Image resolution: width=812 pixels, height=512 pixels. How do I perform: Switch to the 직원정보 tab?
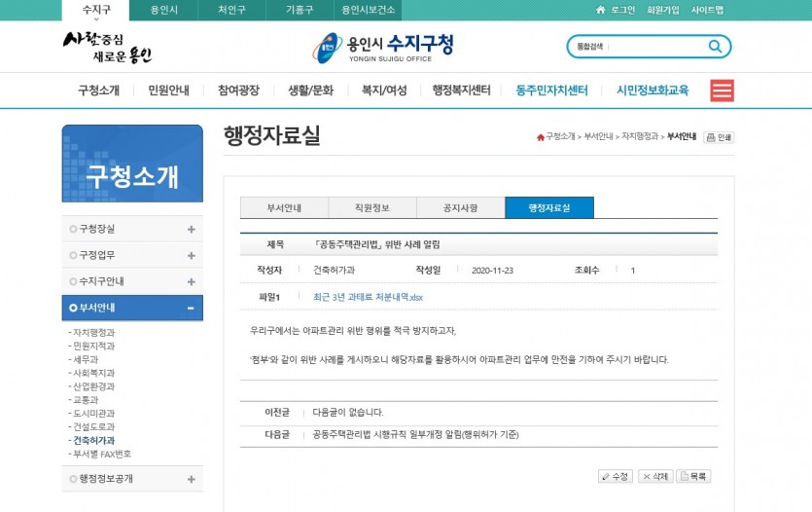point(372,207)
